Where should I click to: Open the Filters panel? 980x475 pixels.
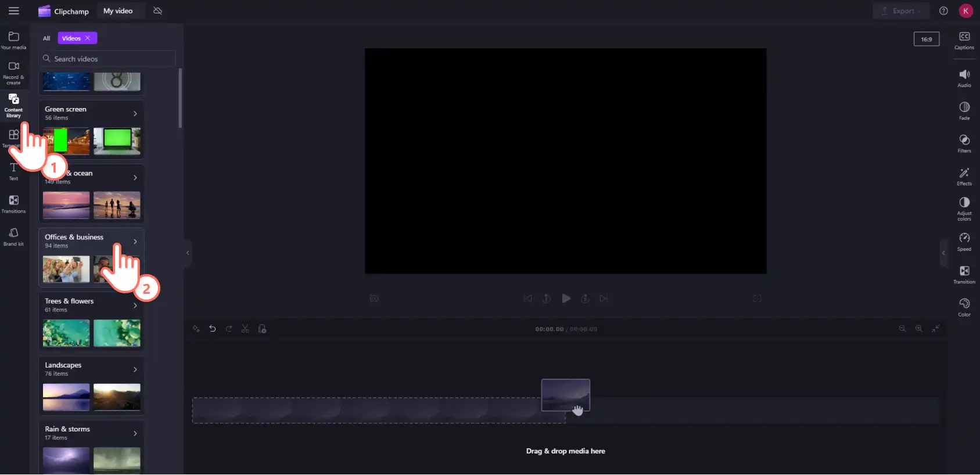[x=964, y=143]
